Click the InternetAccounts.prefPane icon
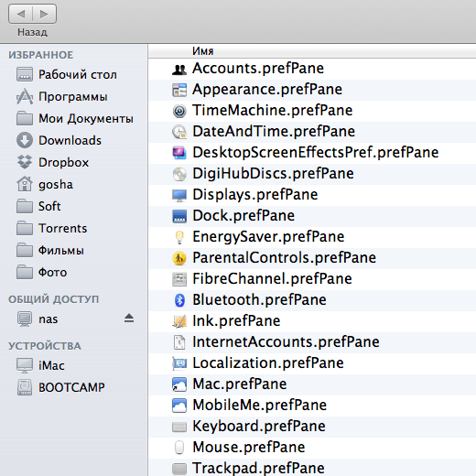The height and width of the screenshot is (476, 476). [x=179, y=342]
